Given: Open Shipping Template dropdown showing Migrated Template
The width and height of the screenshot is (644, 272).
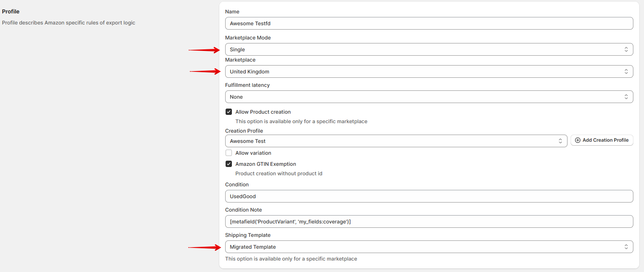Looking at the screenshot, I should pos(429,247).
